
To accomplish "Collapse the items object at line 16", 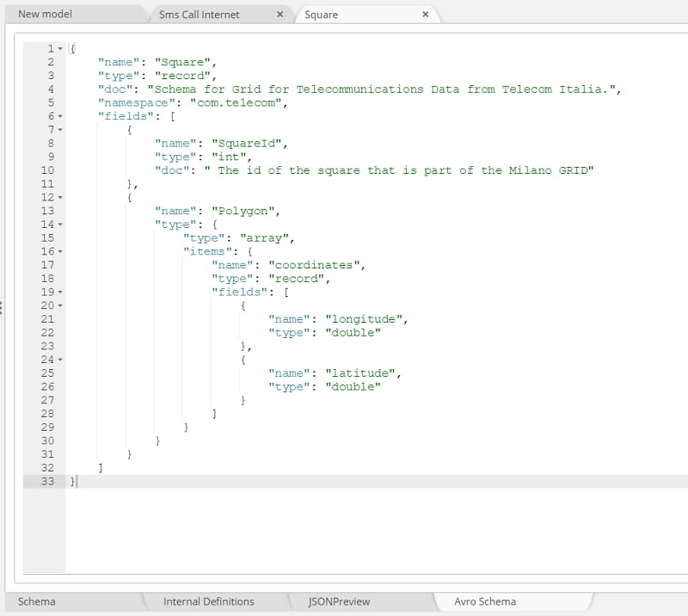I will [x=60, y=251].
